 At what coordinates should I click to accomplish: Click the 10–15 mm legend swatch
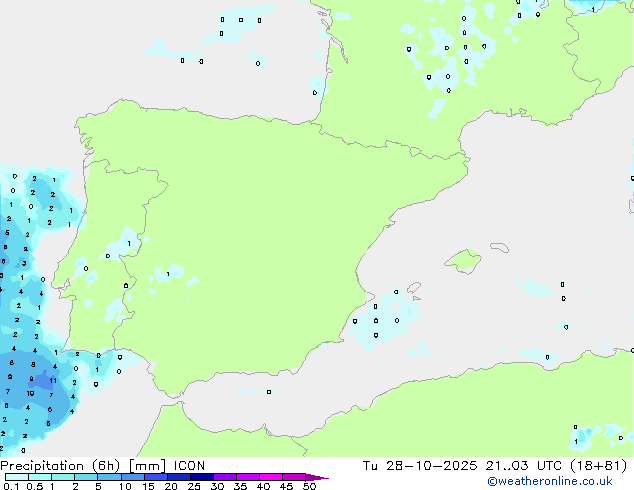133,477
